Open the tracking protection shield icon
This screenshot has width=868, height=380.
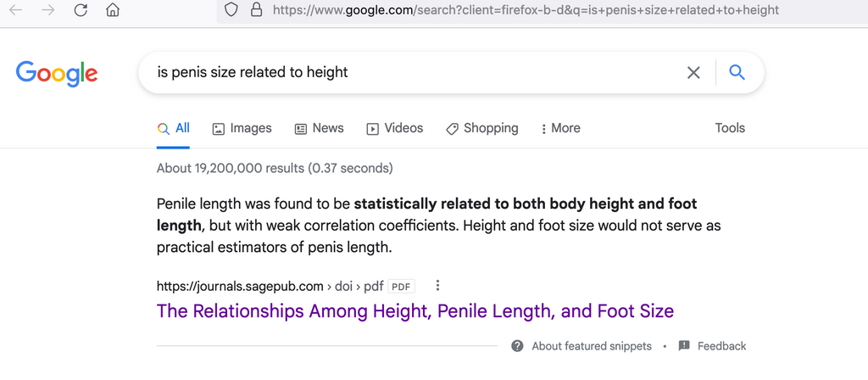click(x=231, y=9)
